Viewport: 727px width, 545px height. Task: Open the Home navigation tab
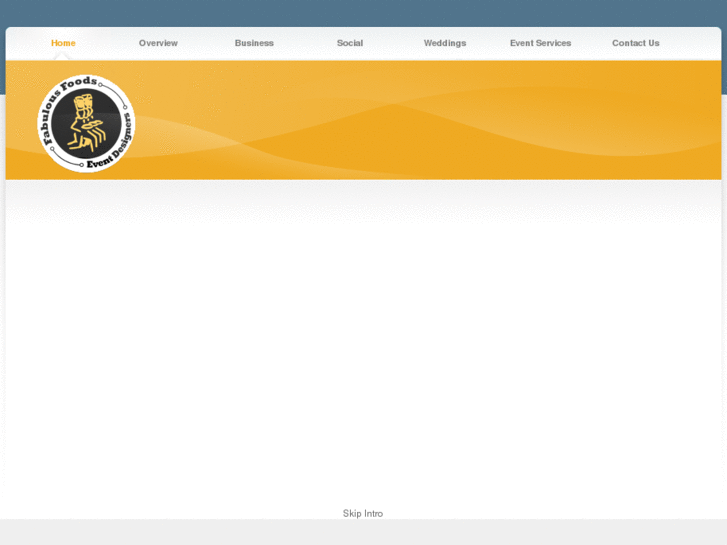coord(63,43)
